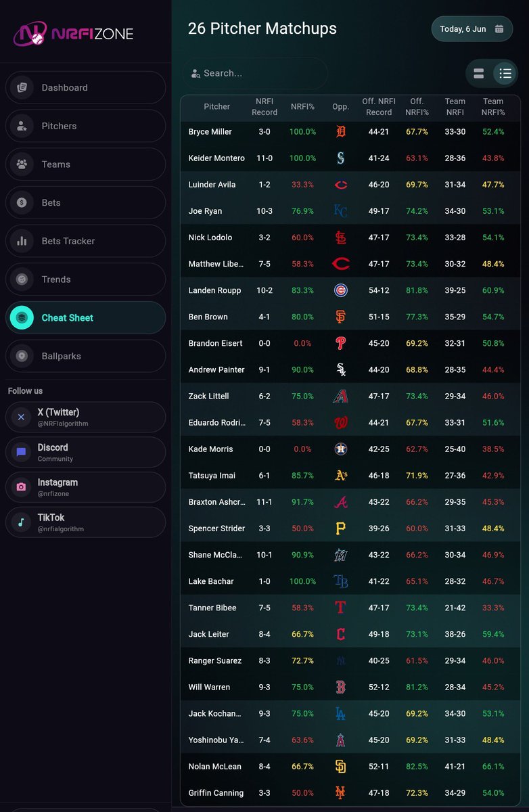The image size is (529, 812).
Task: Click the Cardinals logo in Nick Lodolo row
Action: (x=340, y=238)
